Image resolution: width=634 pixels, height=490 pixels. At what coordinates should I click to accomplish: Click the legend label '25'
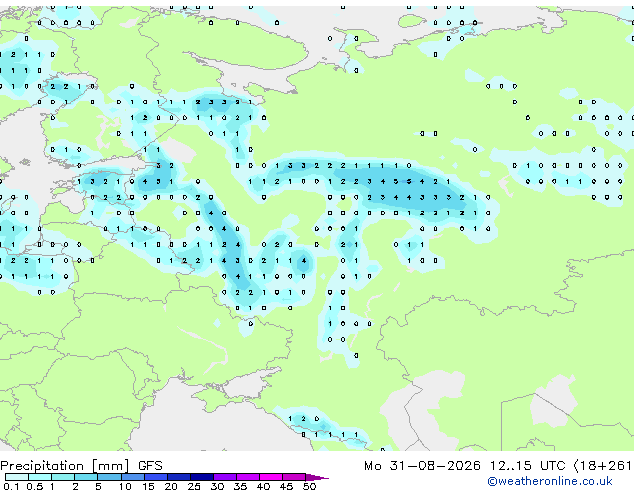click(194, 486)
